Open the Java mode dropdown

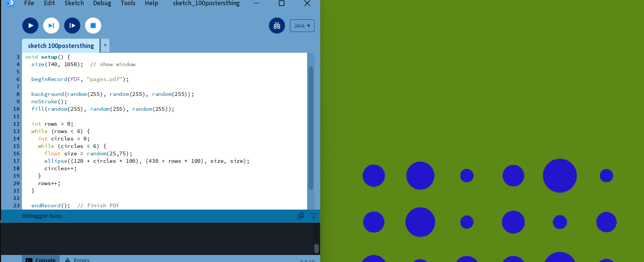(302, 26)
